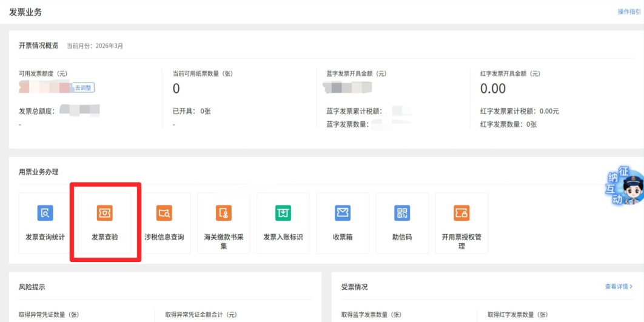This screenshot has width=644, height=322.
Task: Click the 发票业务 page title
Action: [x=25, y=12]
